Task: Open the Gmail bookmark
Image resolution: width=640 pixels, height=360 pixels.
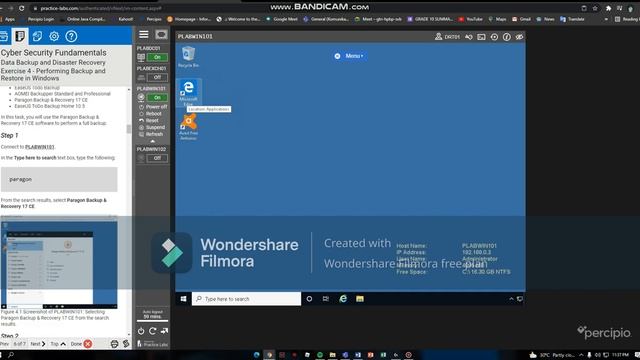Action: tap(521, 19)
